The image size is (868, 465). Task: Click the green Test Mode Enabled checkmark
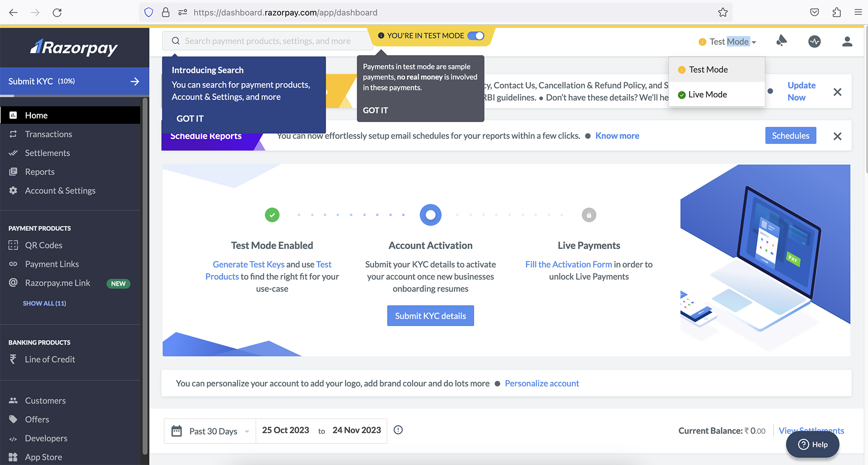coord(272,215)
